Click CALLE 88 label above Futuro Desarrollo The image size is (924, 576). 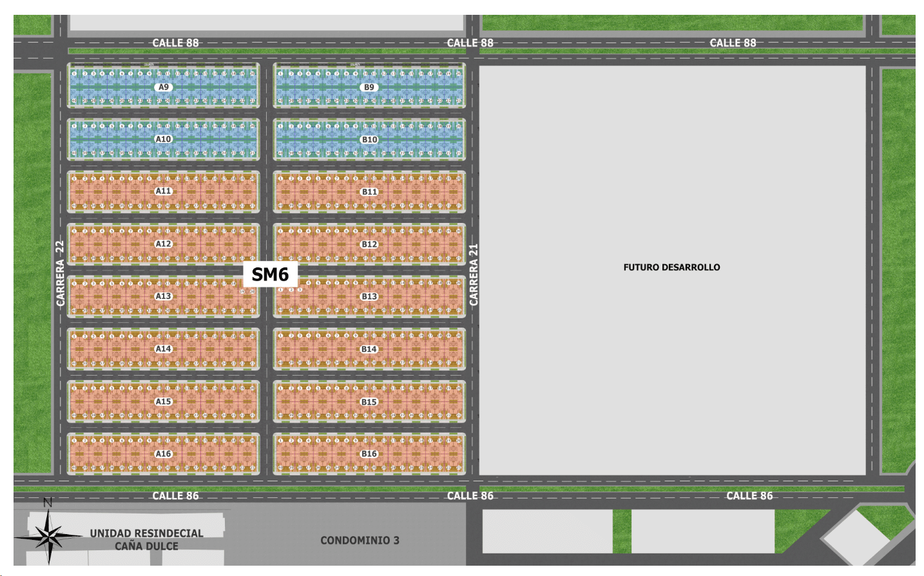733,43
